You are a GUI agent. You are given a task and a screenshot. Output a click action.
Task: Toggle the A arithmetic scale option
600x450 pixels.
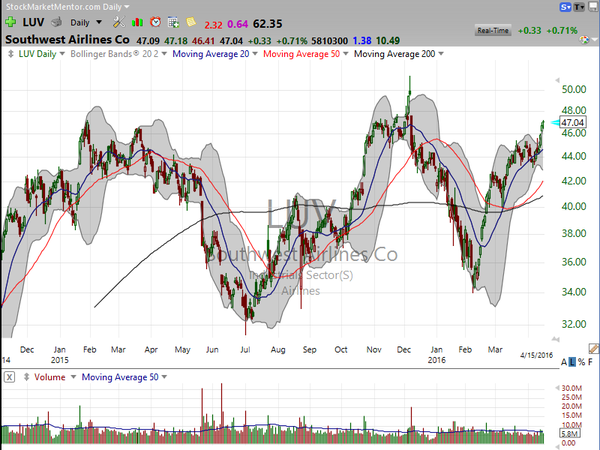tap(564, 362)
